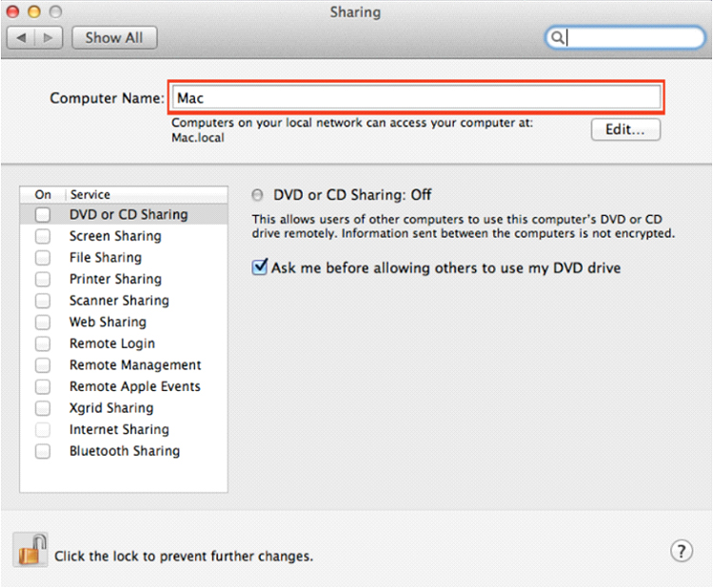
Task: Check the Scanner Sharing box
Action: point(43,301)
